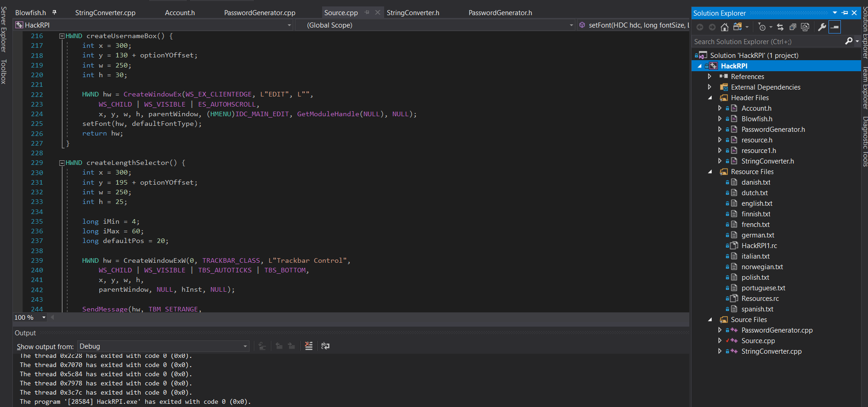This screenshot has width=868, height=407.
Task: Pin the Blowfish.h tab
Action: pos(54,12)
